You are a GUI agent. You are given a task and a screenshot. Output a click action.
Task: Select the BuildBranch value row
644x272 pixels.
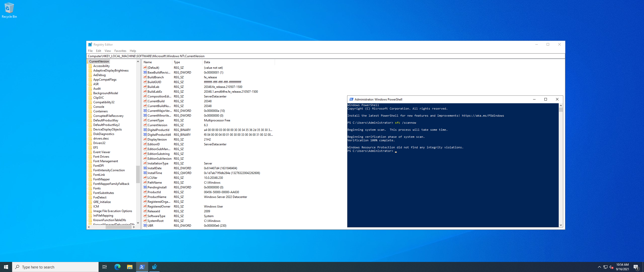click(x=208, y=77)
